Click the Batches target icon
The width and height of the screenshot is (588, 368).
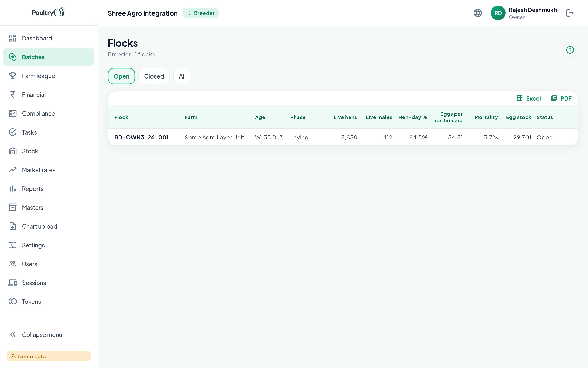[13, 57]
